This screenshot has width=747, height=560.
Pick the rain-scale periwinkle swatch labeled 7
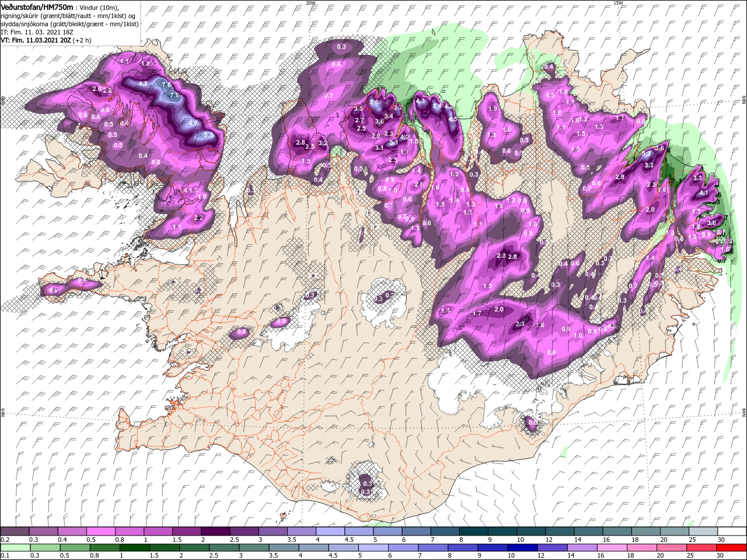[x=433, y=547]
